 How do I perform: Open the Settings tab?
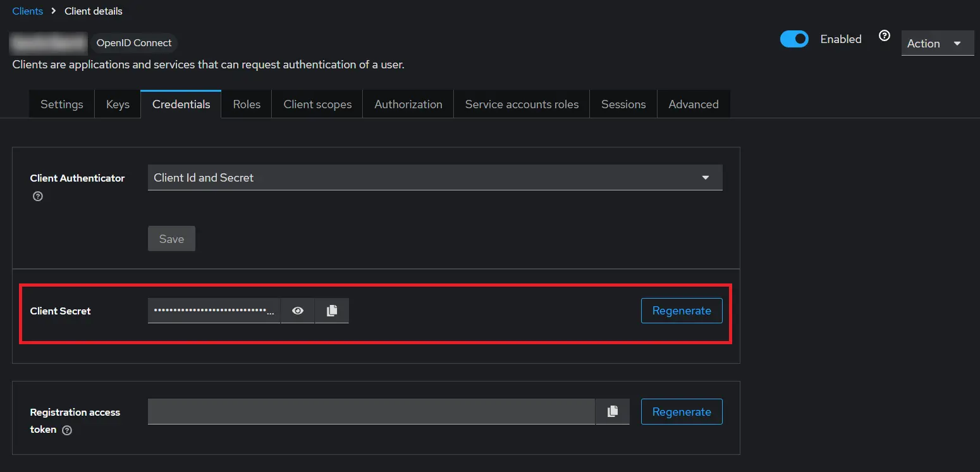point(62,104)
